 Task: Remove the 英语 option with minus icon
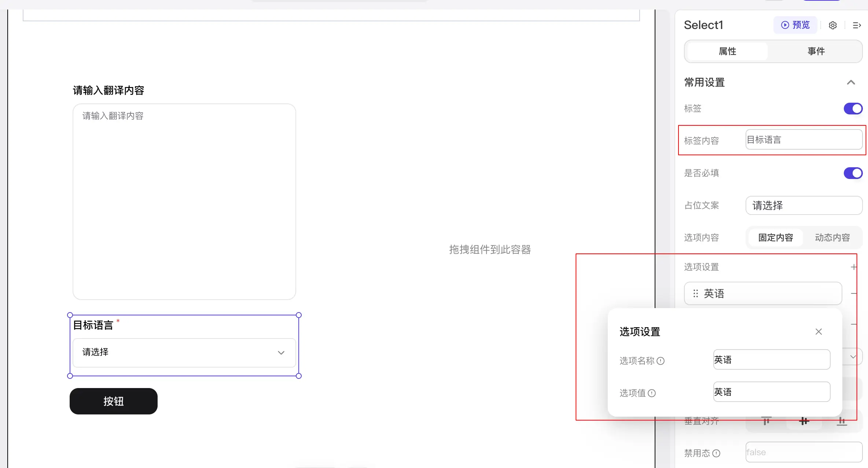[x=854, y=293]
